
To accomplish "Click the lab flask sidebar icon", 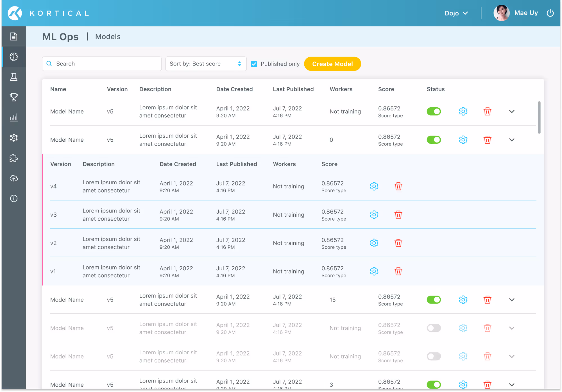I will point(13,77).
